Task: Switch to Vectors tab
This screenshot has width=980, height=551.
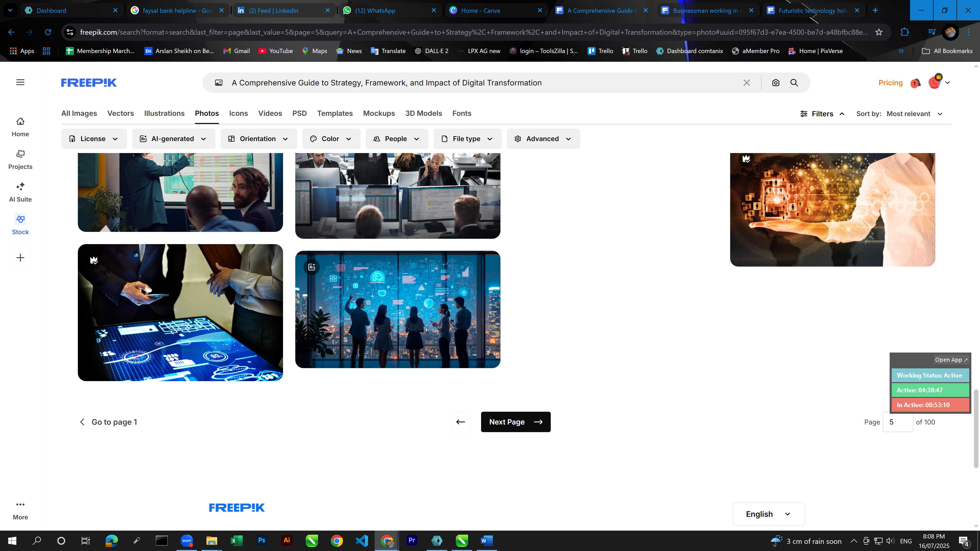Action: (121, 113)
